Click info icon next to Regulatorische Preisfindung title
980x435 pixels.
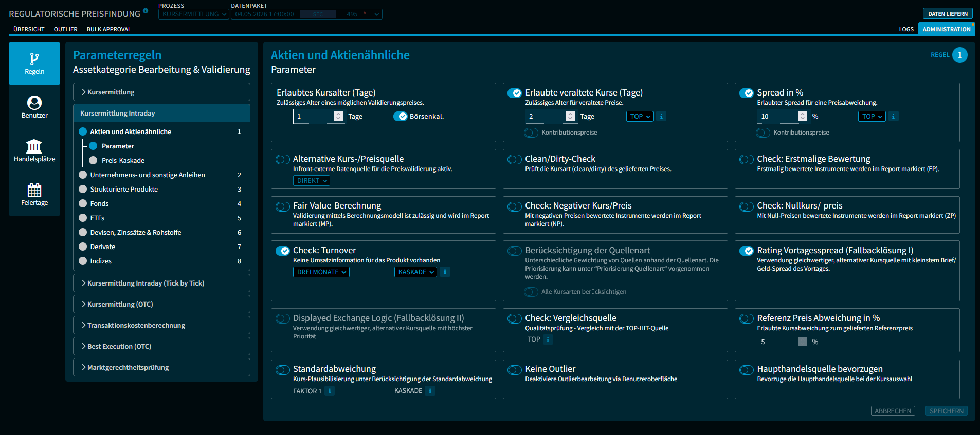tap(146, 11)
